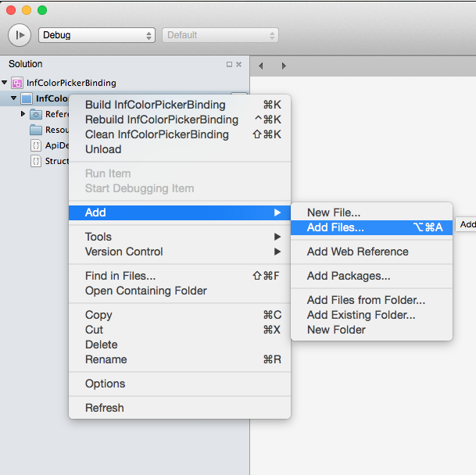Zoom window with the green button
Image resolution: width=476 pixels, height=475 pixels.
click(42, 10)
